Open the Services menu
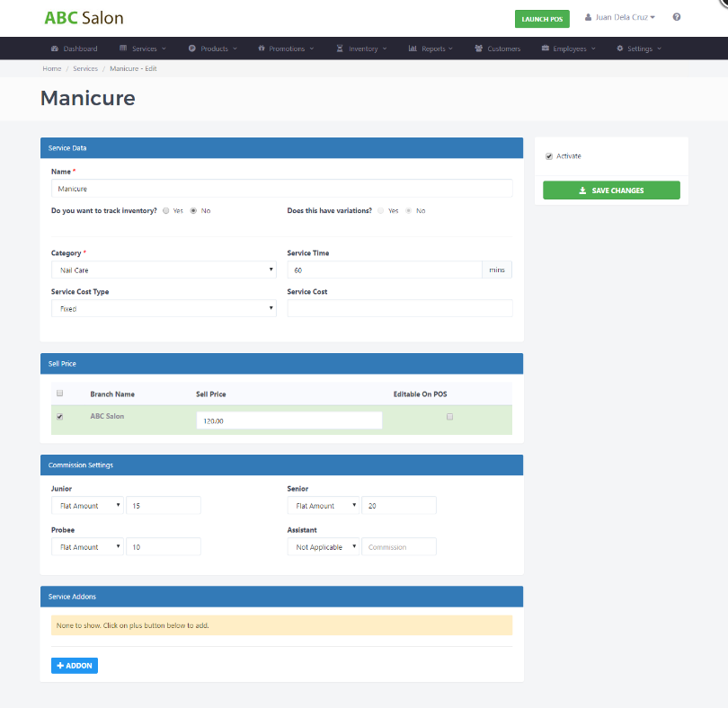Image resolution: width=728 pixels, height=708 pixels. pos(144,49)
